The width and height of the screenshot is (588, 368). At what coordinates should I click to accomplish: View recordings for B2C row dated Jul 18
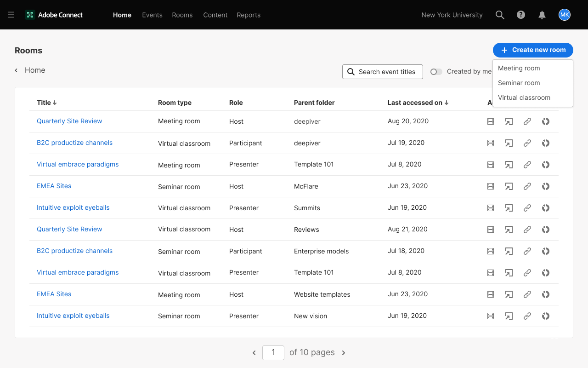point(491,251)
